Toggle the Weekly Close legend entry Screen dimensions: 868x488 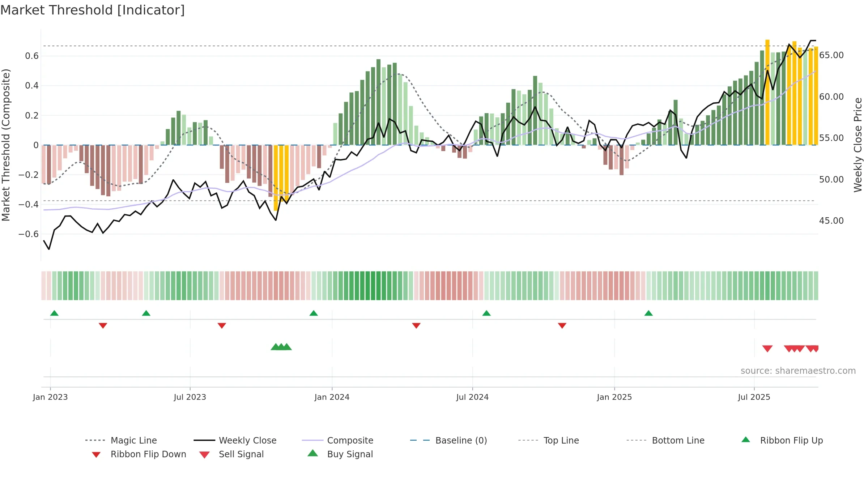[235, 440]
